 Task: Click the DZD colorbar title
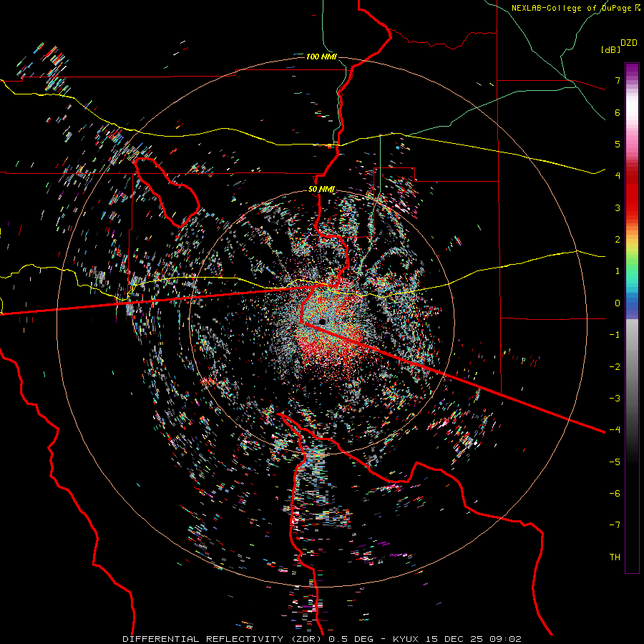pyautogui.click(x=629, y=42)
